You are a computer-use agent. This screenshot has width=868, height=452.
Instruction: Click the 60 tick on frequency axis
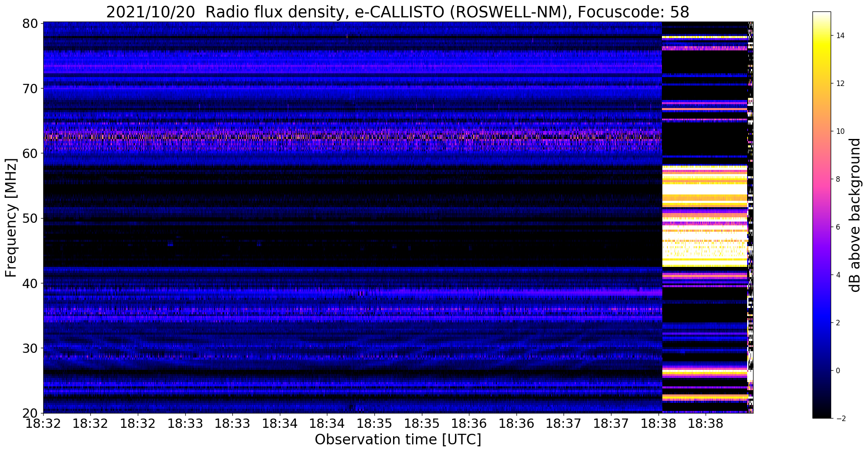(29, 153)
